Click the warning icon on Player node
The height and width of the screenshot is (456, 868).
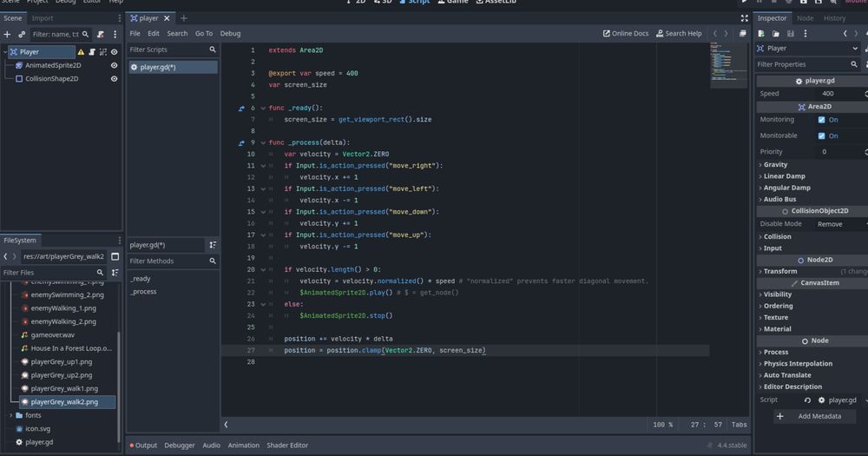81,52
